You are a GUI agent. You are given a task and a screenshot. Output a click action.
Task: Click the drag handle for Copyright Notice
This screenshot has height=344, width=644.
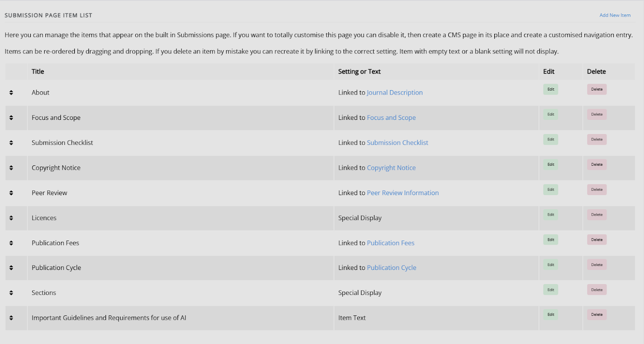click(11, 168)
